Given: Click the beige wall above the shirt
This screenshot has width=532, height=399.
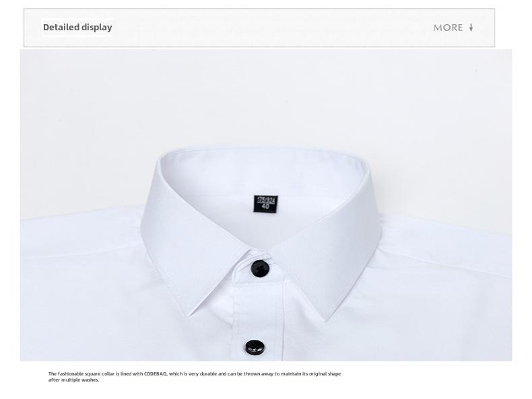Looking at the screenshot, I should tap(265, 98).
